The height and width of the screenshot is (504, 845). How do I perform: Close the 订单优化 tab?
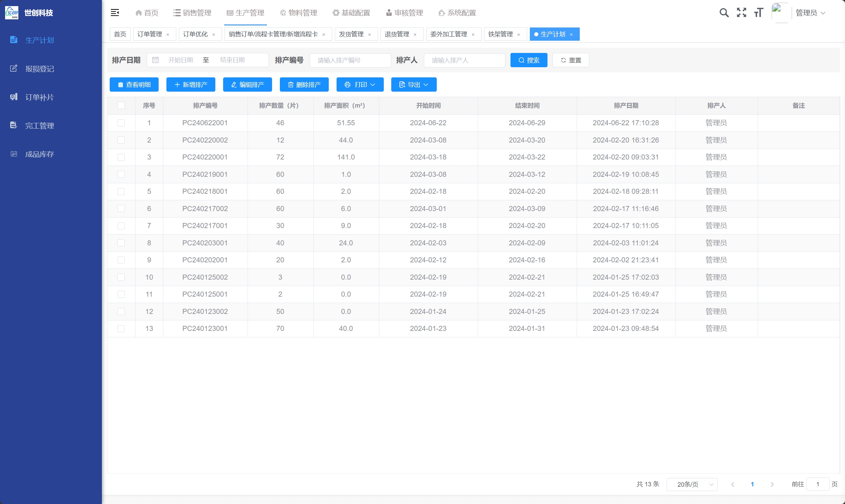[x=214, y=34]
